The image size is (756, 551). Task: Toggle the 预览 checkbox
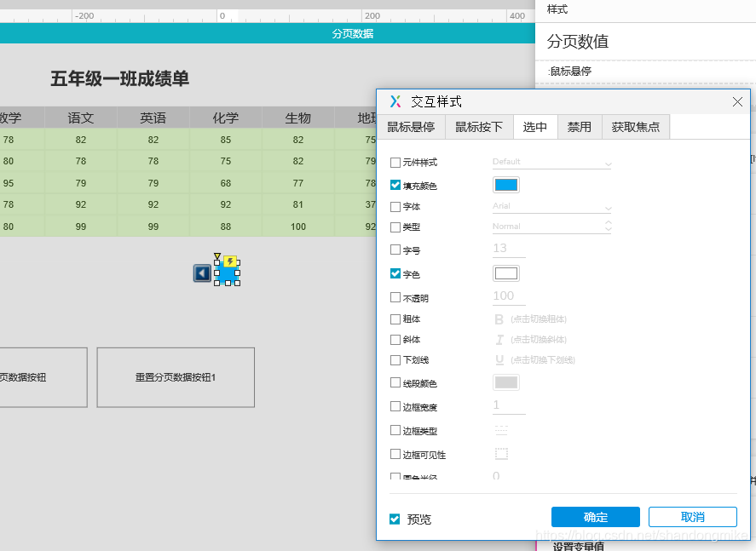[x=395, y=519]
